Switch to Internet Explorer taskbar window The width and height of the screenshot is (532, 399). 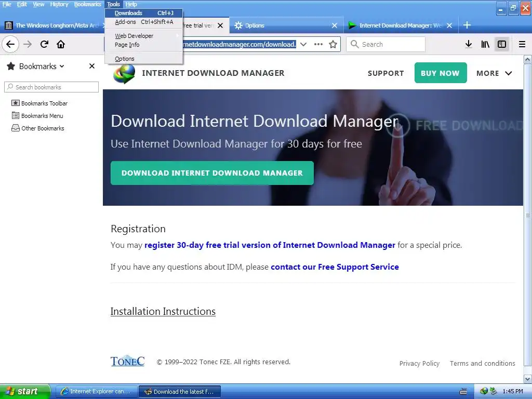[96, 392]
